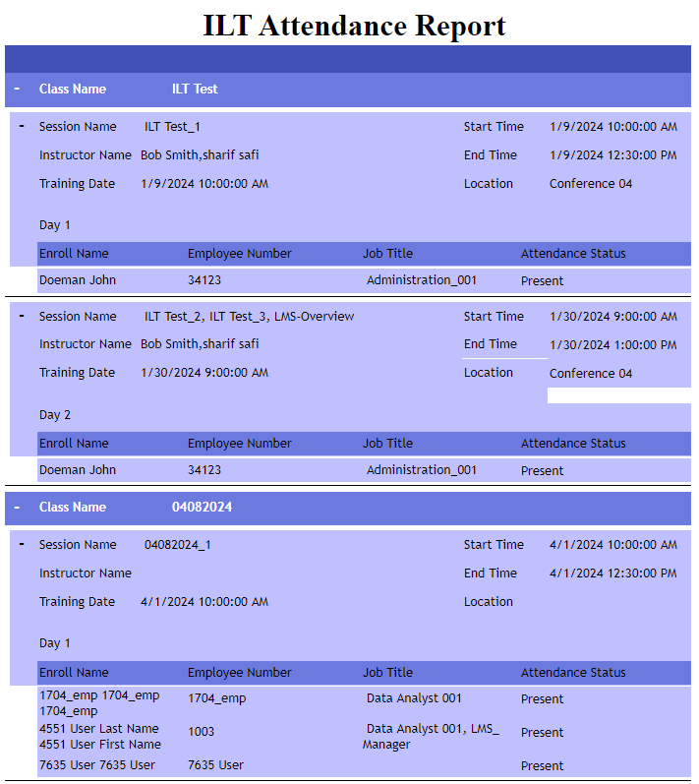Collapse the session containing LMS-Overview

[22, 316]
